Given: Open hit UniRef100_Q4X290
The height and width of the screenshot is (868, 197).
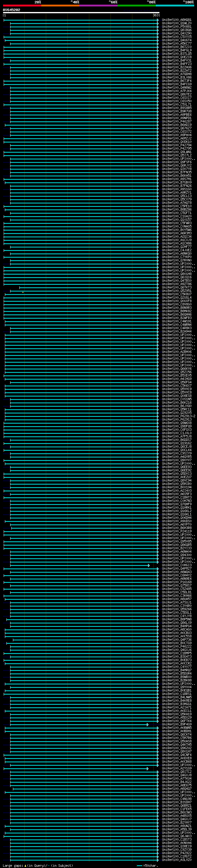Looking at the screenshot, I should pos(176,33).
